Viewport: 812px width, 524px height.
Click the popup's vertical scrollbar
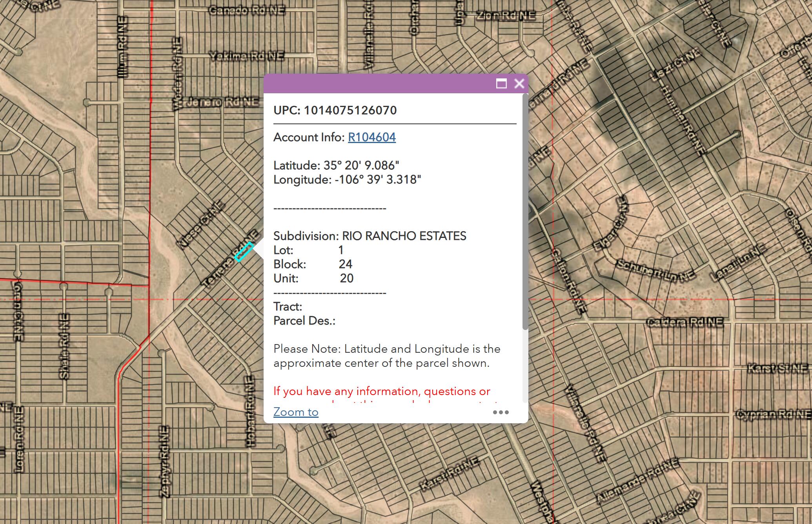(x=525, y=212)
